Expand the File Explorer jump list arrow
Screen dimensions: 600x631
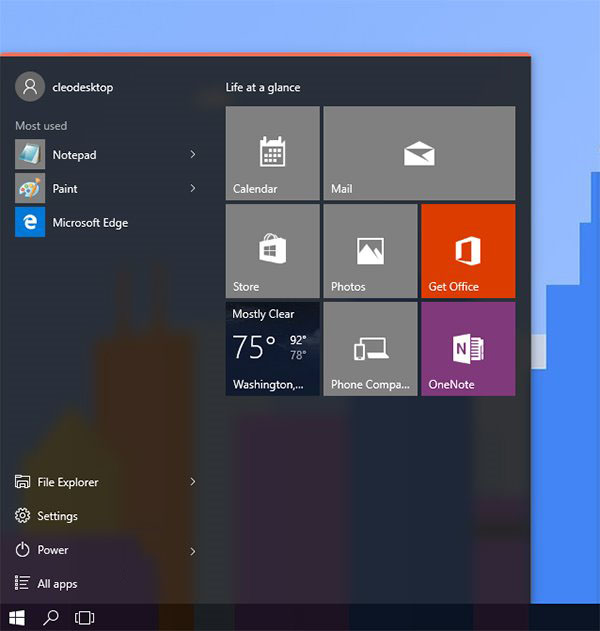[193, 482]
